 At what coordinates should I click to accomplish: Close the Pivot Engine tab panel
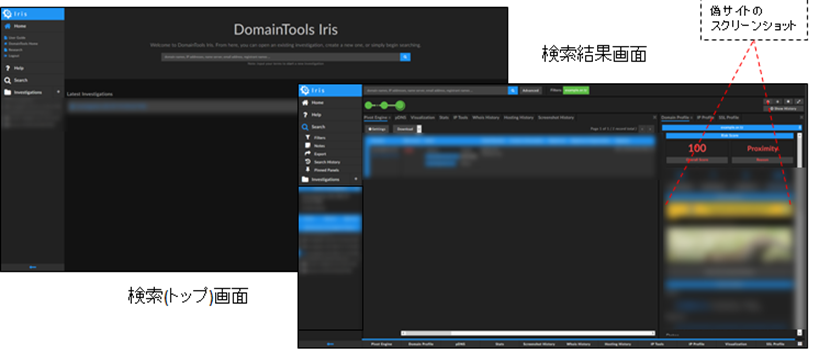coord(655,118)
